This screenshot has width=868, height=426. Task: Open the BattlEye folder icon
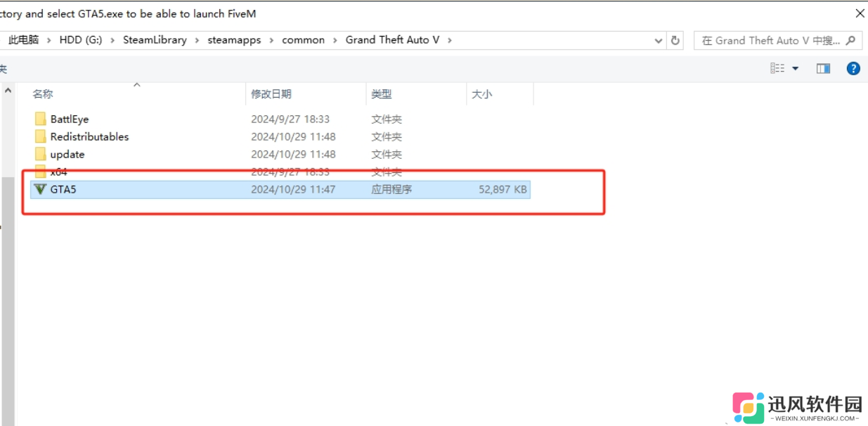point(40,120)
